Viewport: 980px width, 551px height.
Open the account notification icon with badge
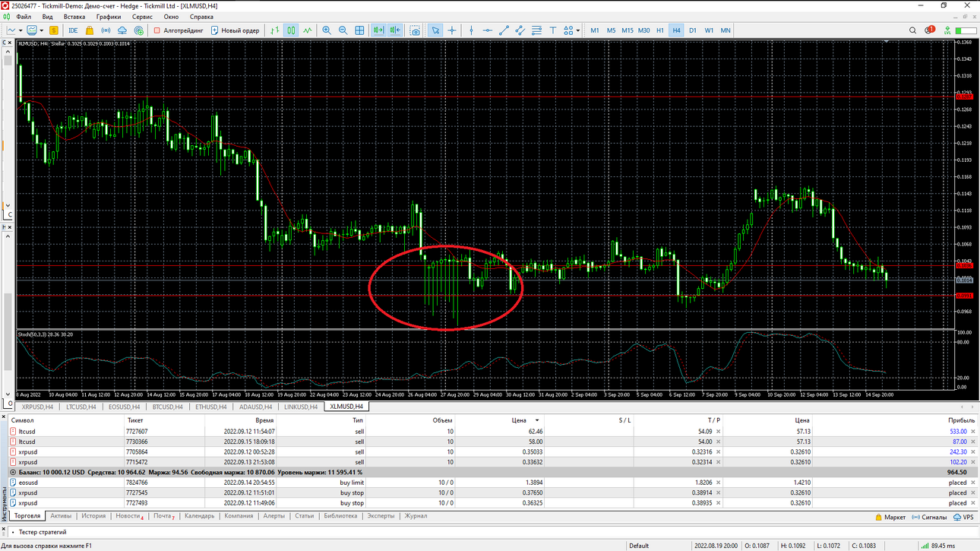(930, 30)
